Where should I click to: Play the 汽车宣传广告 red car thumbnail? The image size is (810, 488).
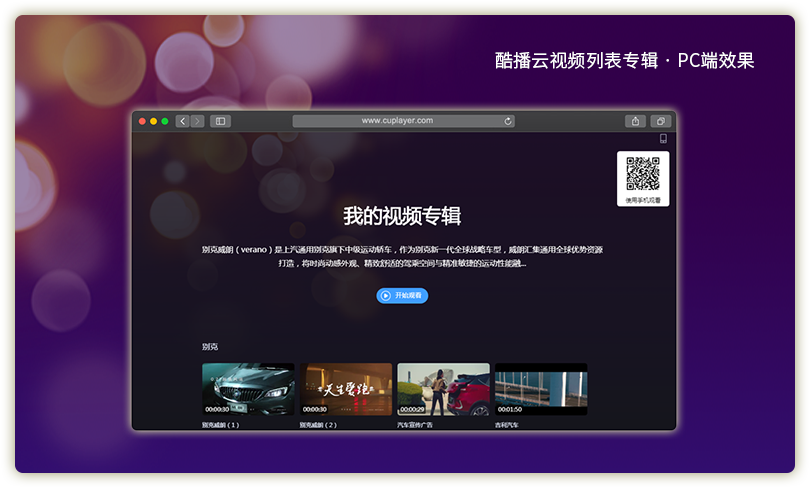pyautogui.click(x=443, y=389)
